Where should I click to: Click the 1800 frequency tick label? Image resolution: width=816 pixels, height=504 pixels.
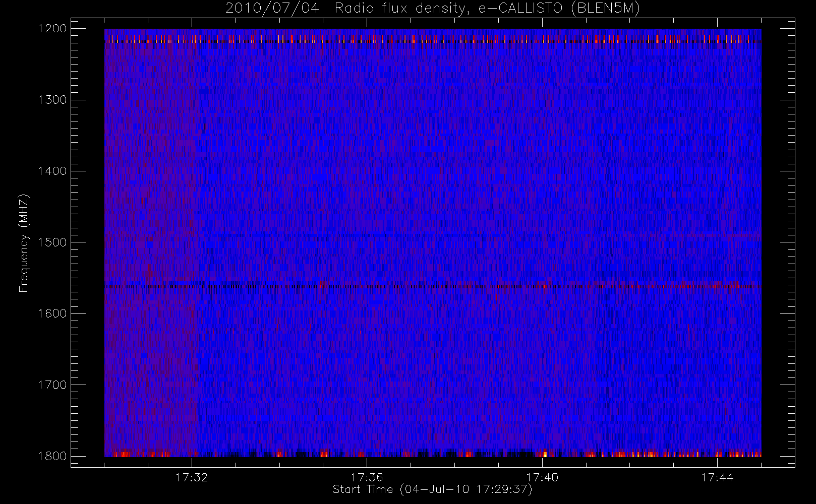(x=52, y=456)
